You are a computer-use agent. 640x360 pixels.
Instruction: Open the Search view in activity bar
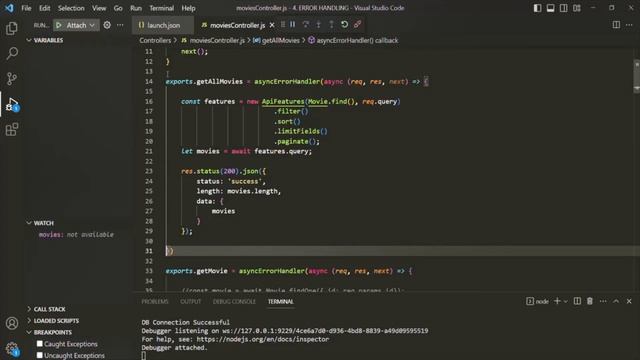coord(12,53)
